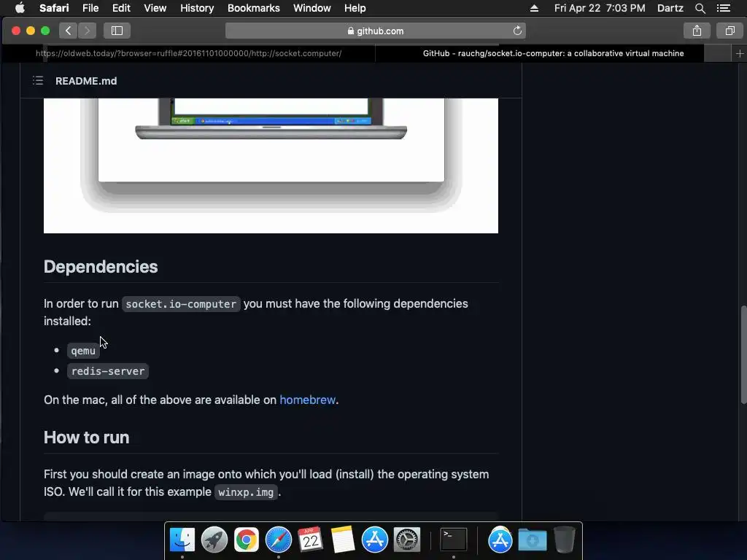Go forward using Safari's forward arrow
Screen dimensions: 747x560
88,31
